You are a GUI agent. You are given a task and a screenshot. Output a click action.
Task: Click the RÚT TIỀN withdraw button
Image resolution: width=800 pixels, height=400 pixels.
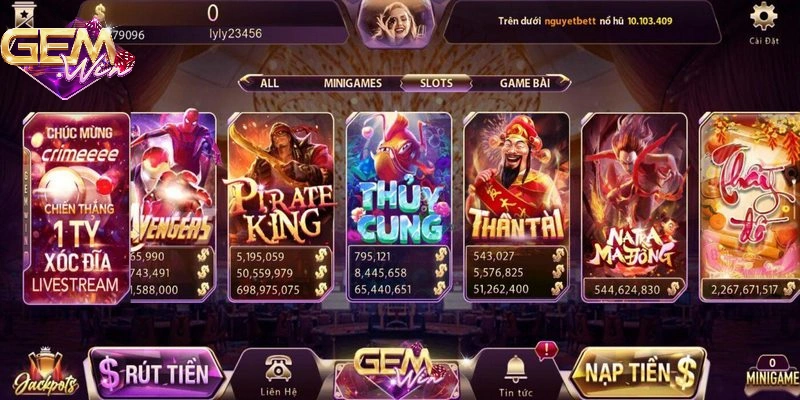coord(158,373)
